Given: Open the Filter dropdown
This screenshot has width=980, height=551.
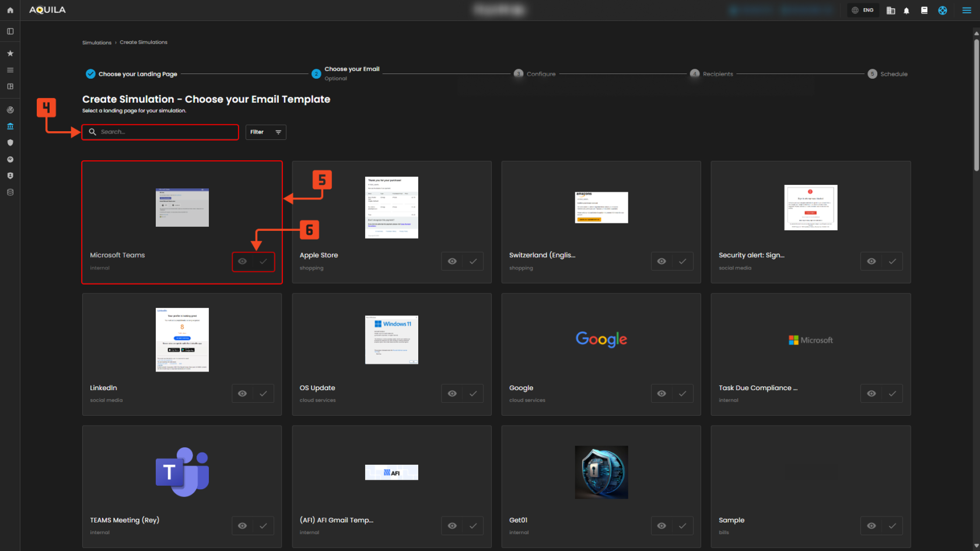Looking at the screenshot, I should coord(265,132).
